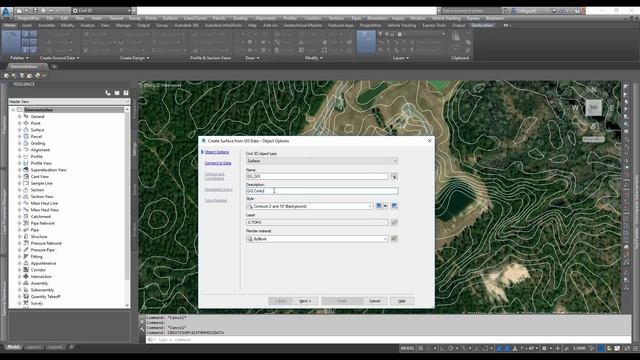Click the Toolspace tree vertical scrollbar
Image resolution: width=640 pixels, height=360 pixels.
[x=127, y=207]
